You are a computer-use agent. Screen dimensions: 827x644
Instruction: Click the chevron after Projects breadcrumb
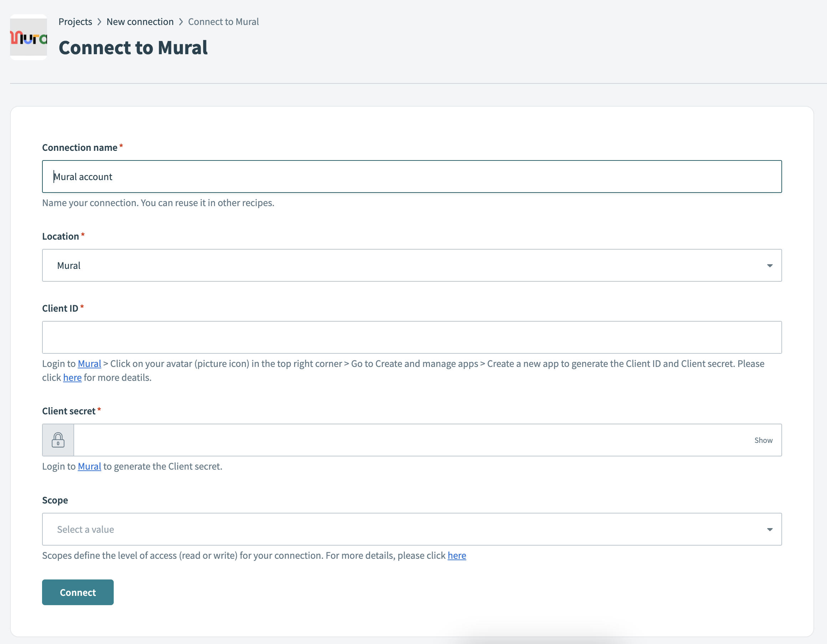[99, 22]
